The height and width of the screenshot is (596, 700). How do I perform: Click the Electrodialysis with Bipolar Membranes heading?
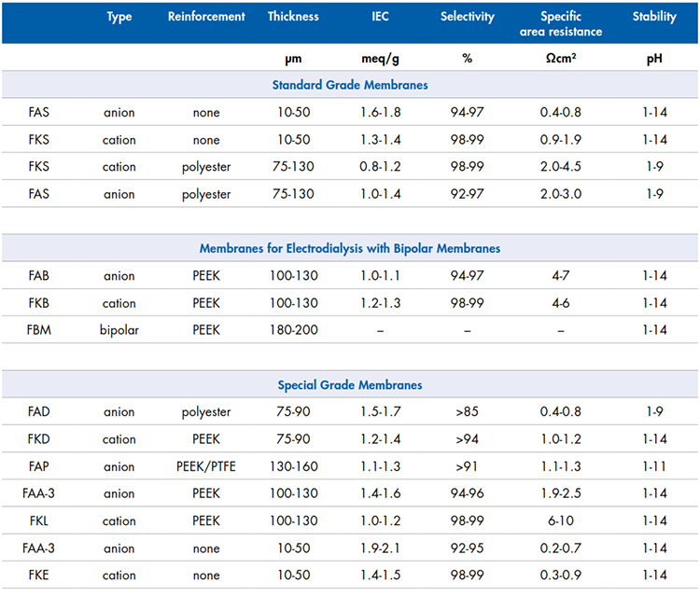(350, 249)
